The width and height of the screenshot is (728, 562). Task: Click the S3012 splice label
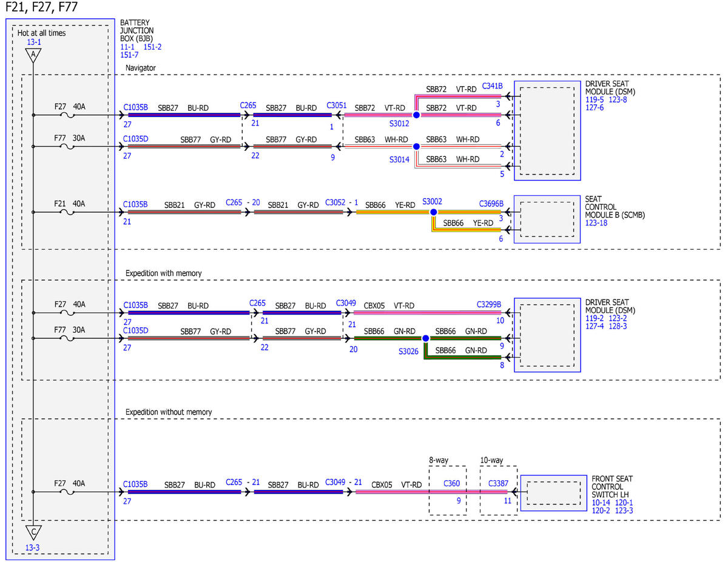[x=399, y=123]
